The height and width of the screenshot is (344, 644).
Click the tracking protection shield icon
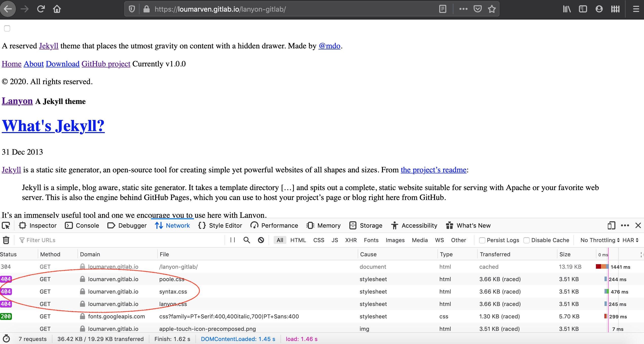click(132, 9)
